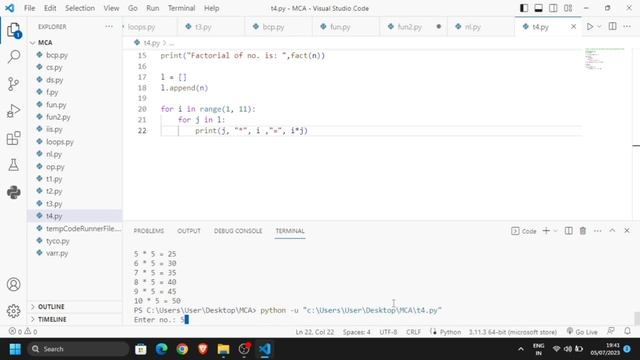Image resolution: width=640 pixels, height=360 pixels.
Task: Switch to the t3.py editor tab
Action: point(211,27)
